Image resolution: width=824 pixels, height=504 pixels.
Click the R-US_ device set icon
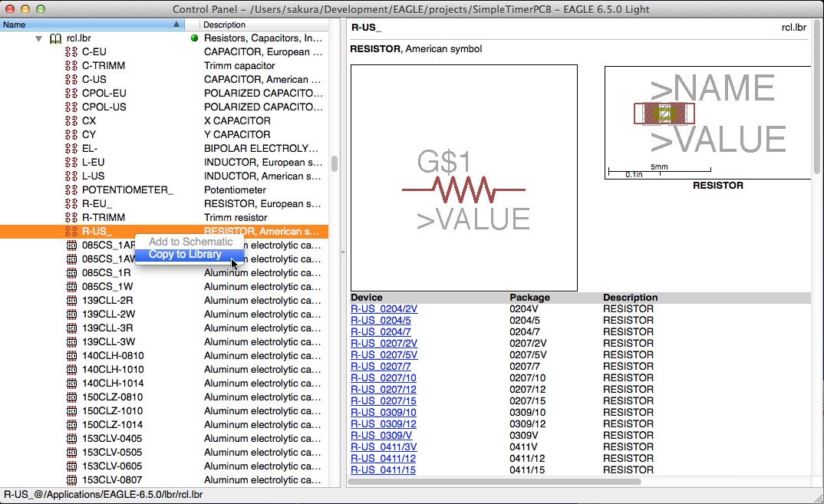point(71,231)
